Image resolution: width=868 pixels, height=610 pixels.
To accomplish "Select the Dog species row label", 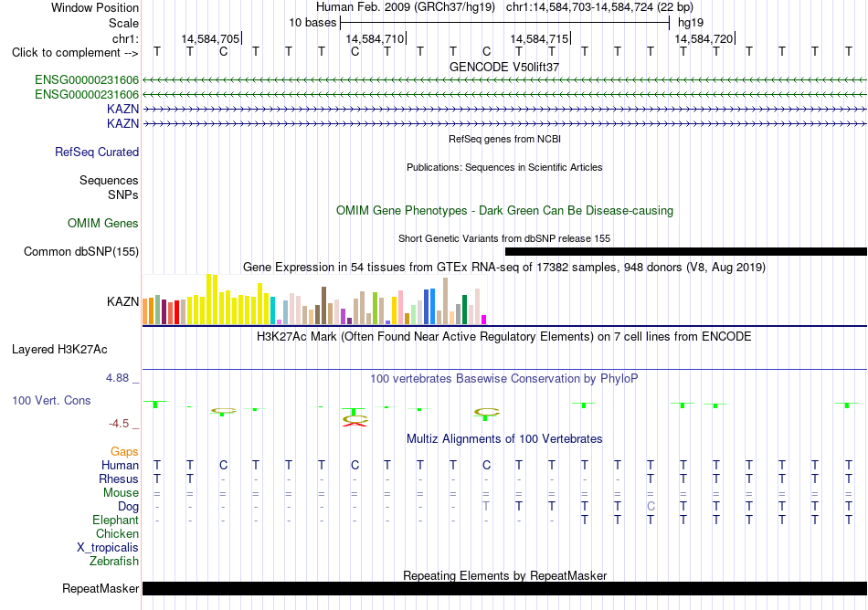I will [129, 507].
